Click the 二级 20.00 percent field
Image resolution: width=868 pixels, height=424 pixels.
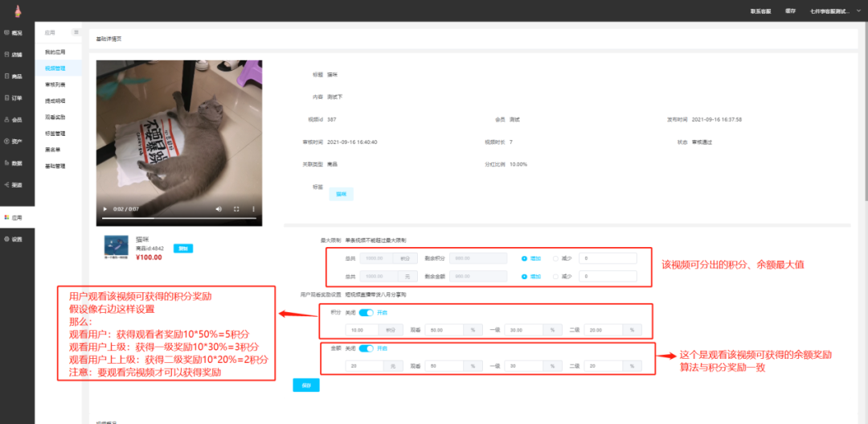(x=604, y=330)
